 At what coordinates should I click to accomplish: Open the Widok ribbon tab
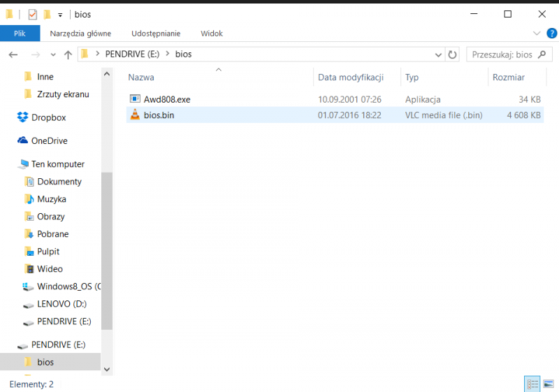click(212, 34)
